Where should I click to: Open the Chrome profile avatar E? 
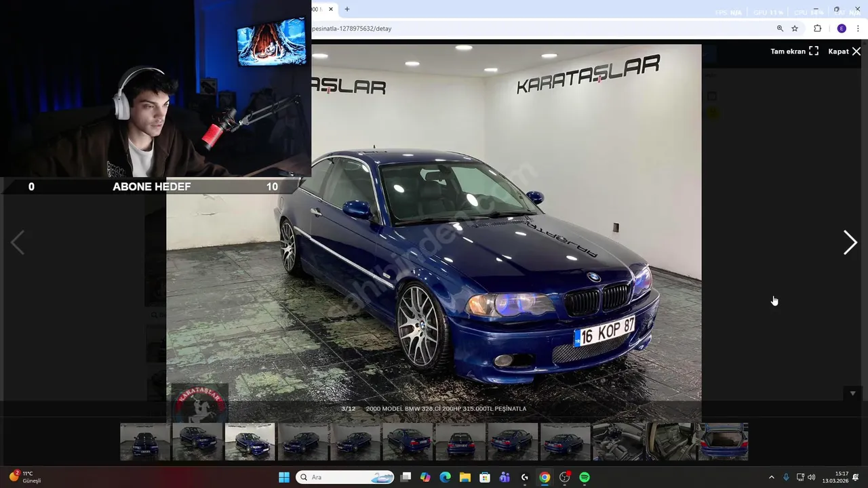tap(842, 28)
